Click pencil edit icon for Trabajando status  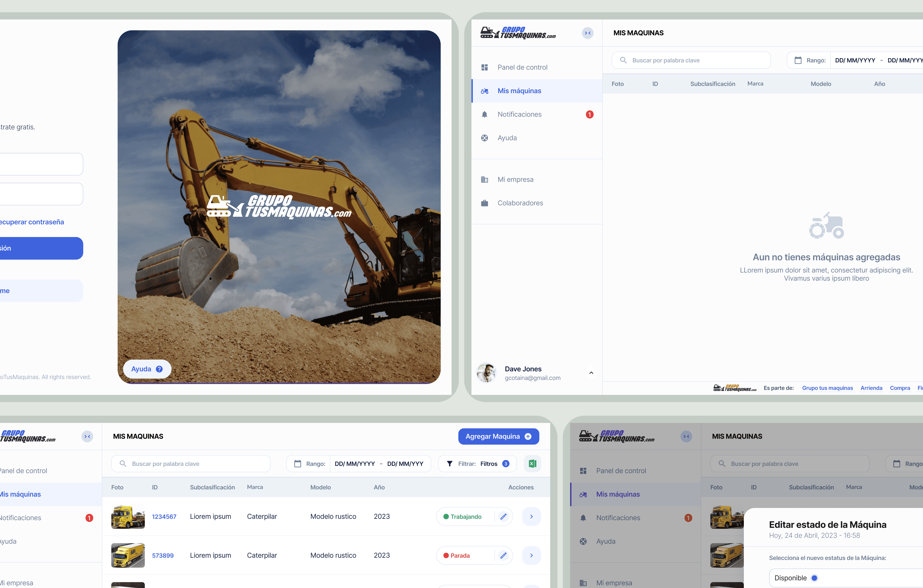click(x=503, y=516)
